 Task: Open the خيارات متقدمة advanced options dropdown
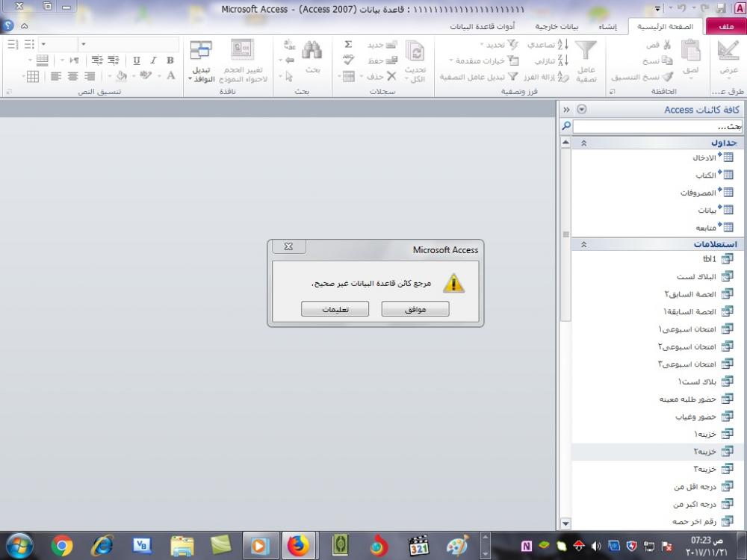coord(485,60)
